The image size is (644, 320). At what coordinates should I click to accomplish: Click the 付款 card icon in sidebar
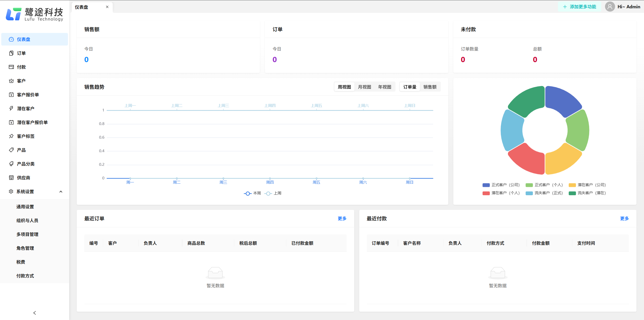11,67
